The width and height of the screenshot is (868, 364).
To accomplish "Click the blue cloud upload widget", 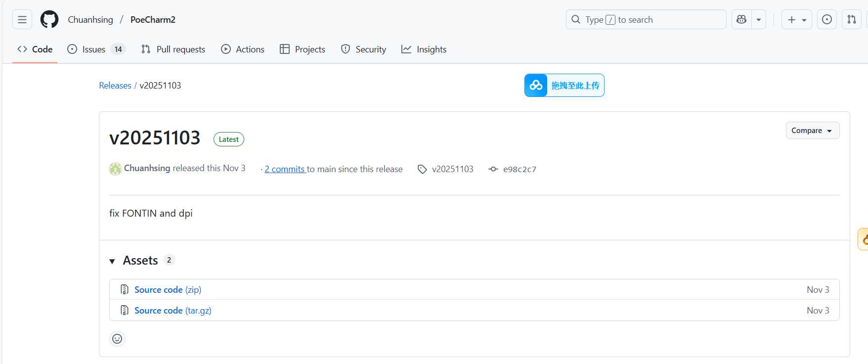I will [x=564, y=86].
